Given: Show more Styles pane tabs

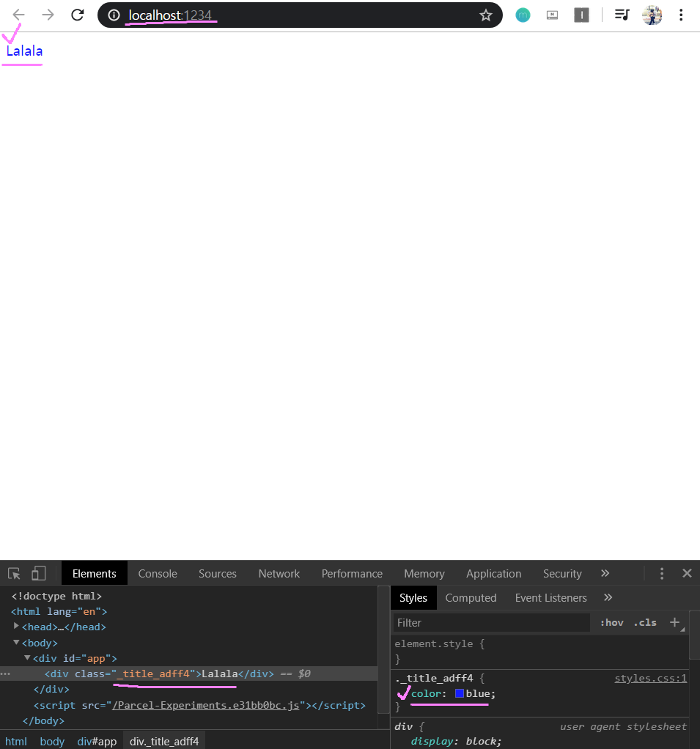Looking at the screenshot, I should [608, 597].
